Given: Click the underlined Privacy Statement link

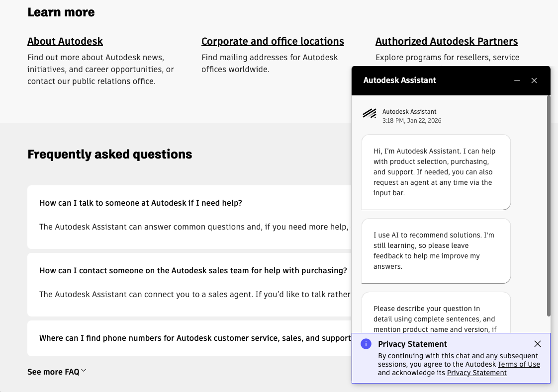Looking at the screenshot, I should (x=476, y=373).
